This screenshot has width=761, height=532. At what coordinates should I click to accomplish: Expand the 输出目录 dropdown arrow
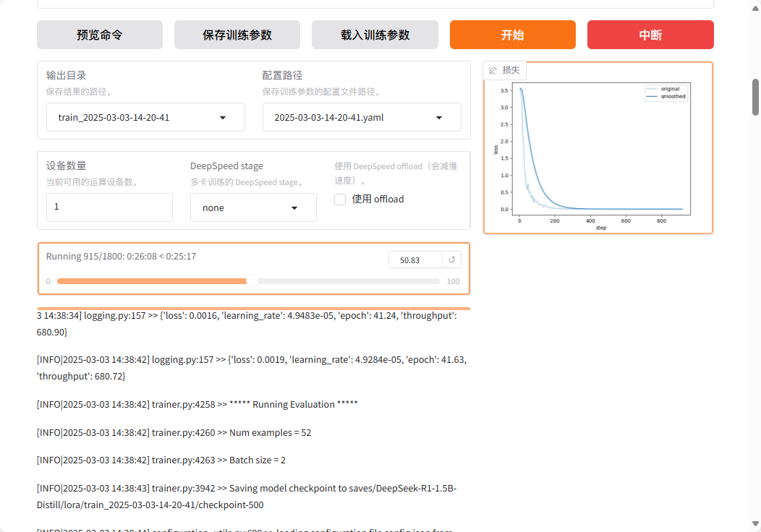click(223, 118)
